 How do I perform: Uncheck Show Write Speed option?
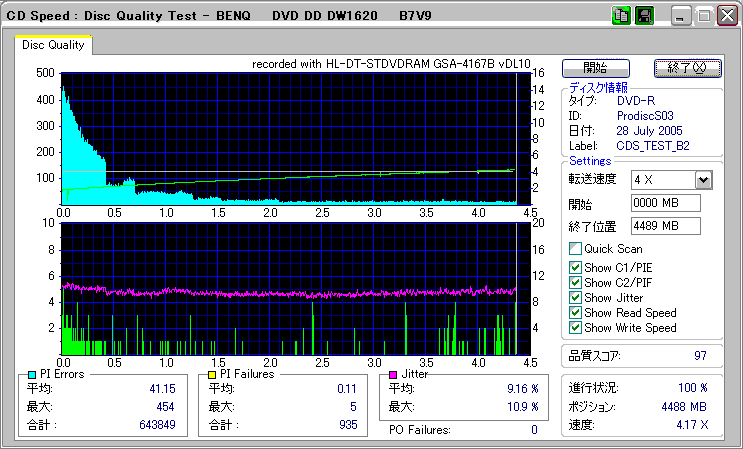pyautogui.click(x=575, y=327)
